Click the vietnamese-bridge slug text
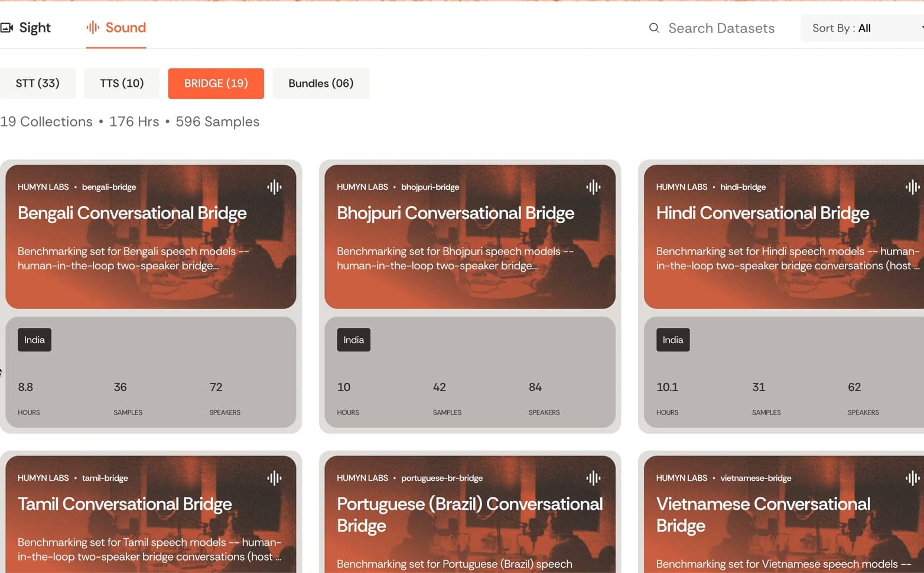The width and height of the screenshot is (924, 573). (756, 478)
